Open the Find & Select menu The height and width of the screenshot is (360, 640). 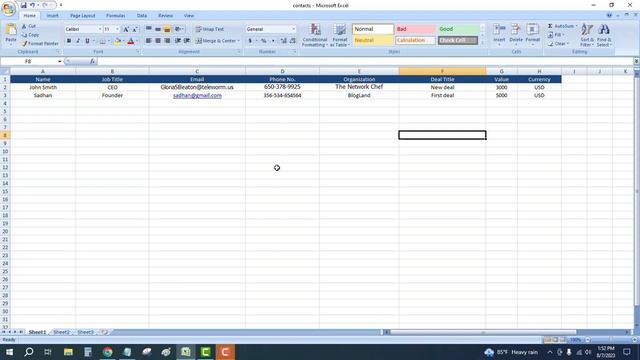tap(604, 35)
